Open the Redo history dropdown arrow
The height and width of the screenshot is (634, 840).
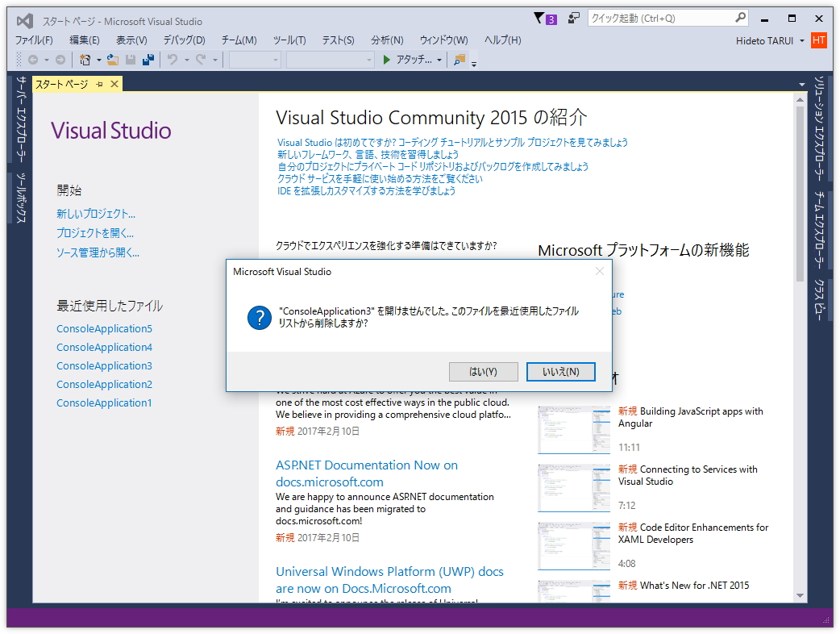(x=214, y=60)
